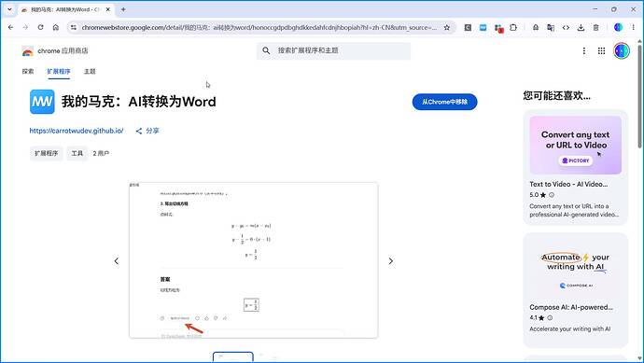Show the next screenshot in carousel
The width and height of the screenshot is (644, 363).
click(x=390, y=260)
